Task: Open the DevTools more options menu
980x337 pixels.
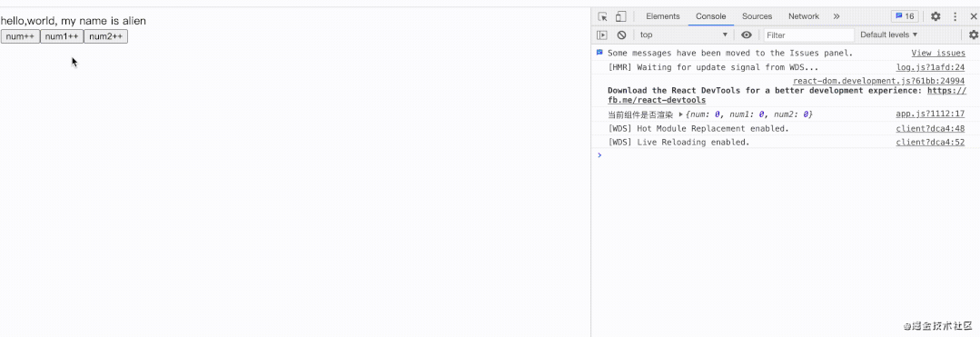Action: point(955,17)
